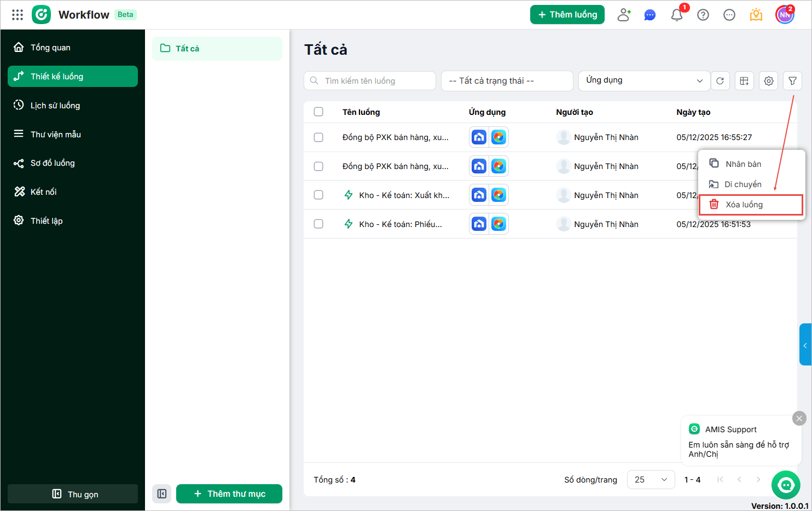Check the Kho - Kế toán: Phiếu row checkbox
This screenshot has width=812, height=511.
pos(318,224)
